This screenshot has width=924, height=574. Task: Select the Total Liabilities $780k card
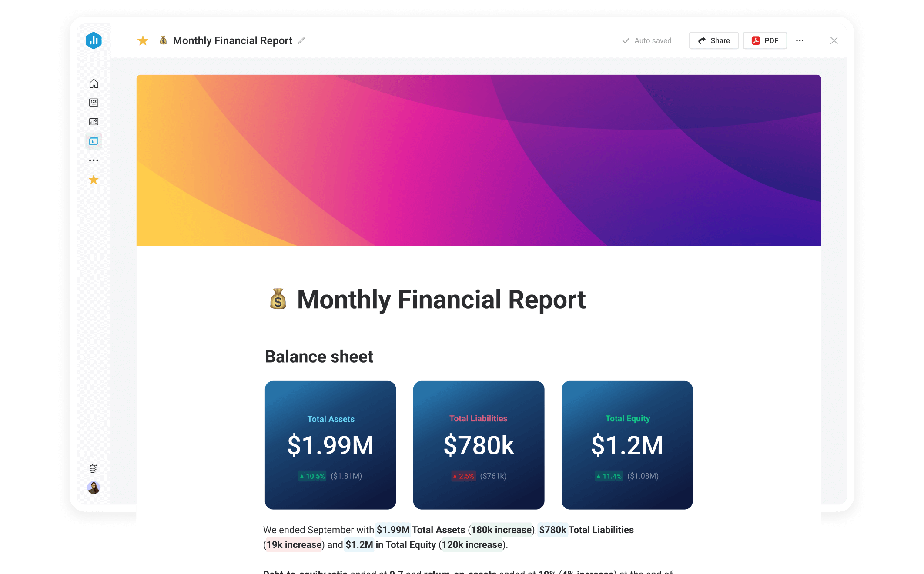click(x=479, y=445)
